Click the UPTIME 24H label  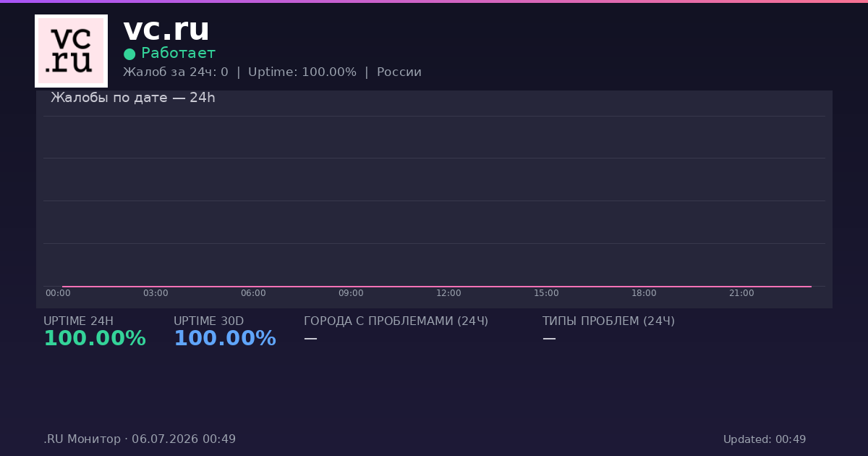point(78,321)
